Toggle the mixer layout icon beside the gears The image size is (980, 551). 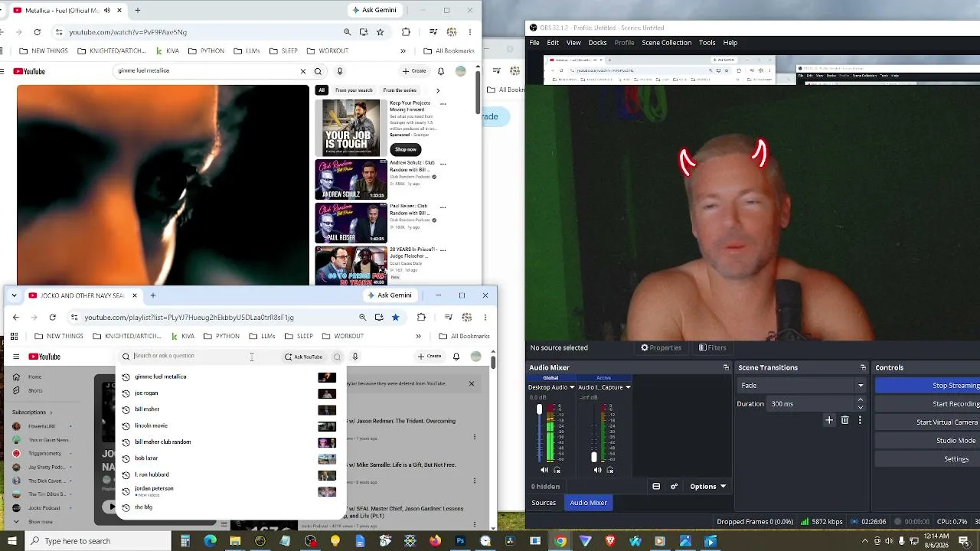coord(656,487)
